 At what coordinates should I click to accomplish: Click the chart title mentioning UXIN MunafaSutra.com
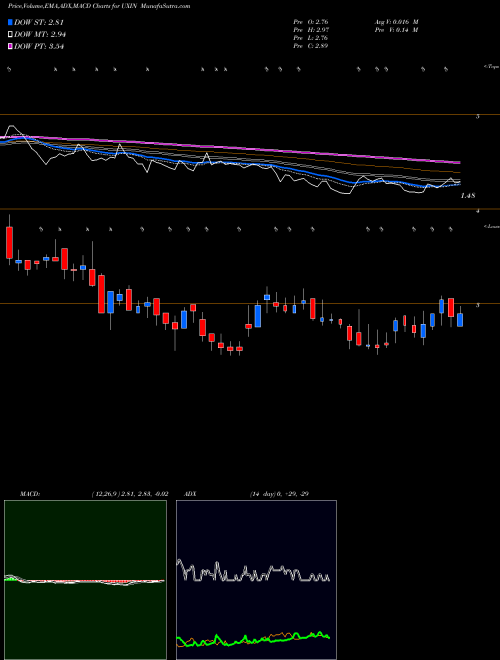[x=99, y=6]
